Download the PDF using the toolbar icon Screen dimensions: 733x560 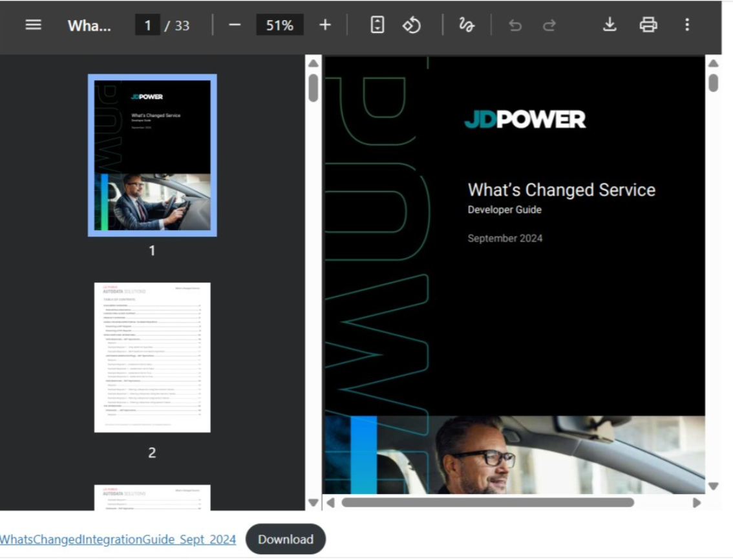click(610, 25)
